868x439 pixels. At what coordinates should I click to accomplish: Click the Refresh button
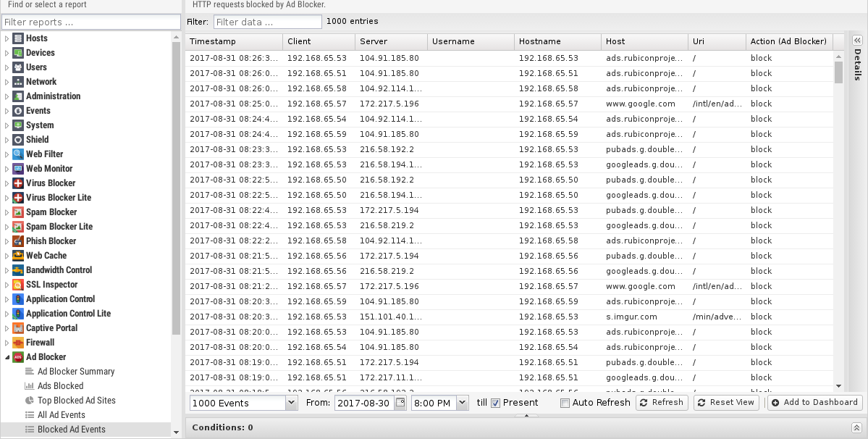pyautogui.click(x=662, y=402)
